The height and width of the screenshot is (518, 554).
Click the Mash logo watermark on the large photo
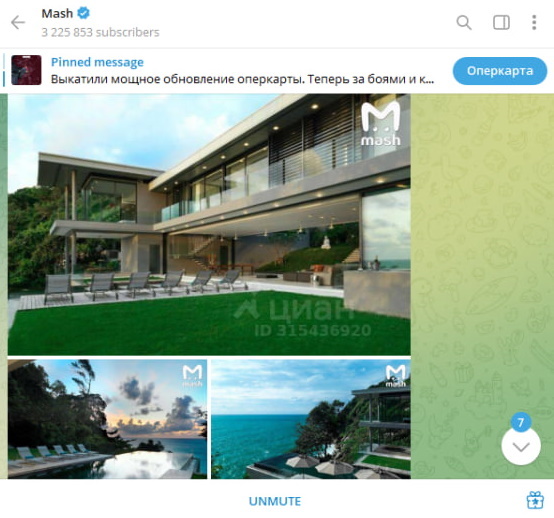coord(381,123)
